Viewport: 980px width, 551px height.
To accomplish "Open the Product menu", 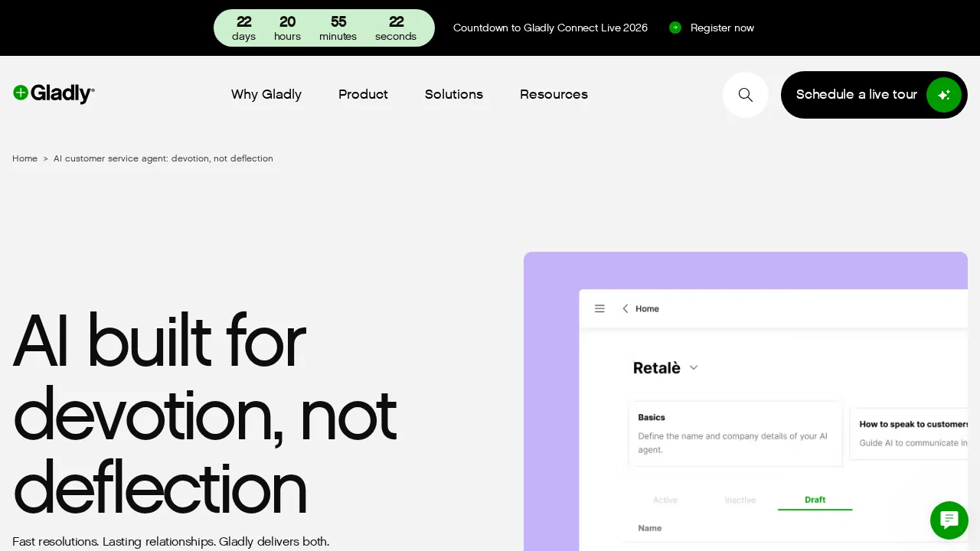I will [x=363, y=94].
